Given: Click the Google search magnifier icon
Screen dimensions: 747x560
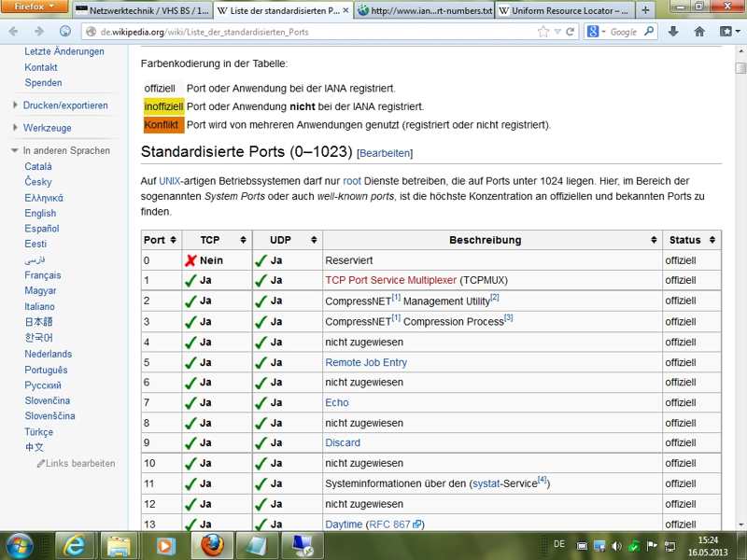Looking at the screenshot, I should click(x=648, y=32).
